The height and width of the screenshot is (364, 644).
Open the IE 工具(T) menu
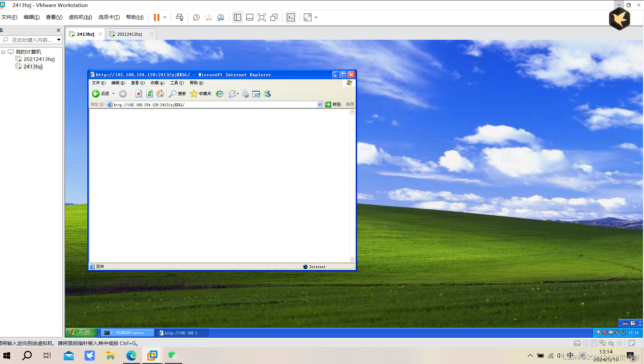177,83
